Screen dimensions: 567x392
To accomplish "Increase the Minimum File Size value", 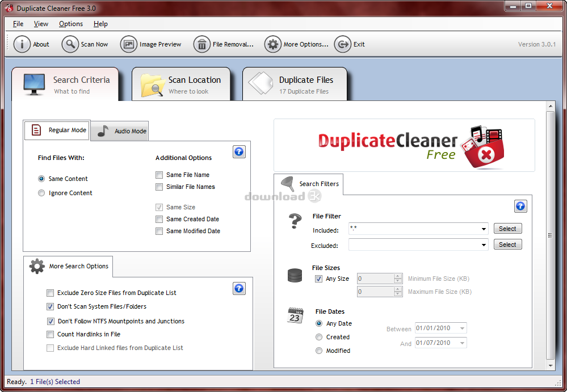I will pos(398,276).
